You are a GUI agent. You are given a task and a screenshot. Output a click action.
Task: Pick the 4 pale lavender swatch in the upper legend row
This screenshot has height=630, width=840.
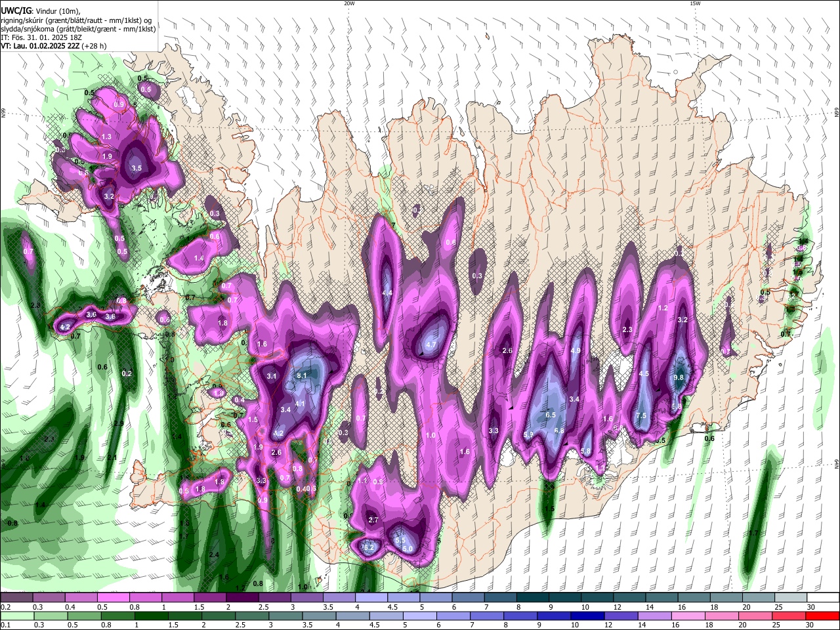coord(370,598)
